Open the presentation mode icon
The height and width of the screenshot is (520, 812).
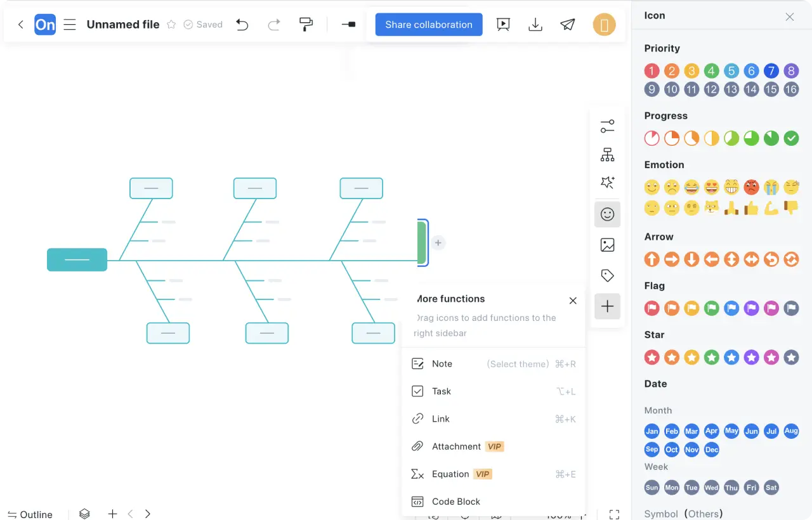[x=503, y=25]
